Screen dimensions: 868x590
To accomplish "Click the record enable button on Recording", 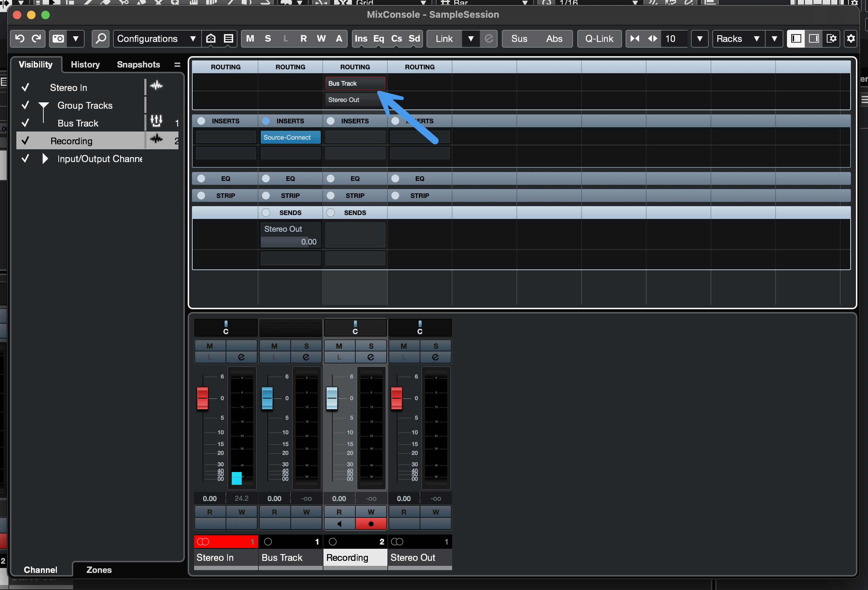I will [x=370, y=524].
